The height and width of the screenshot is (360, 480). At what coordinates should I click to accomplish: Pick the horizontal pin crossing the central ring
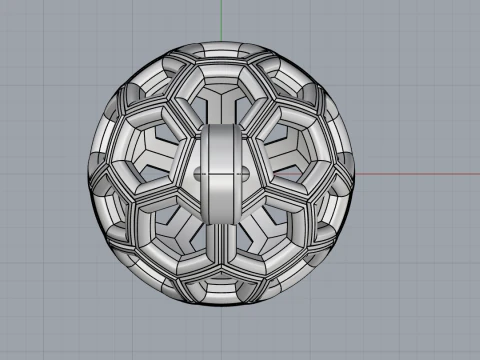click(222, 174)
